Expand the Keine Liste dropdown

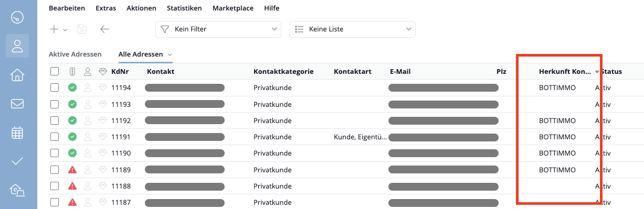(x=353, y=29)
